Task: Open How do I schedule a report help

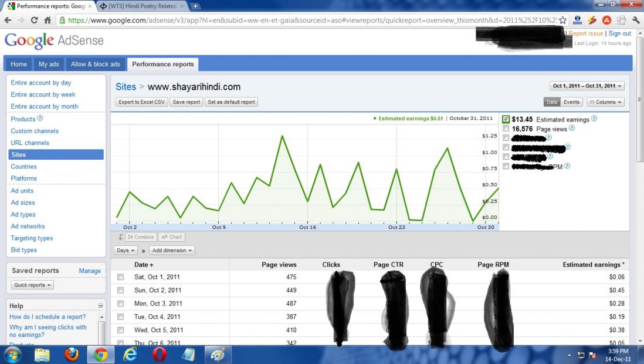Action: 48,316
